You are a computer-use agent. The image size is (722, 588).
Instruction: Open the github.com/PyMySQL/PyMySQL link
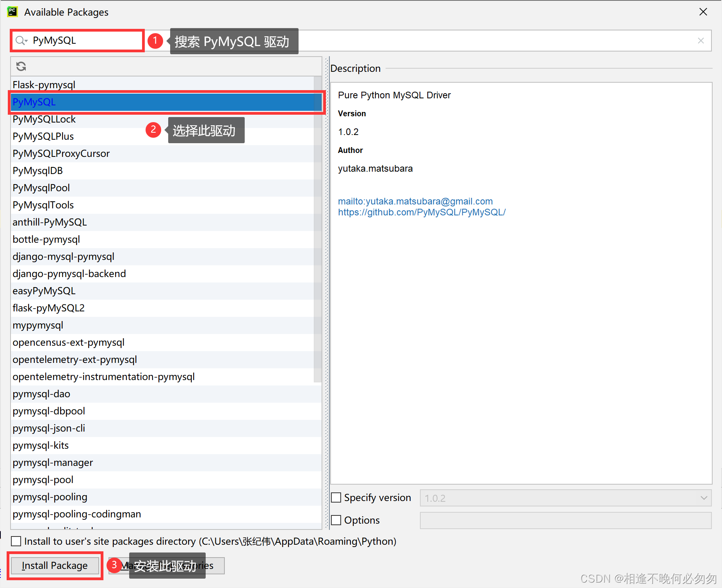pyautogui.click(x=422, y=212)
